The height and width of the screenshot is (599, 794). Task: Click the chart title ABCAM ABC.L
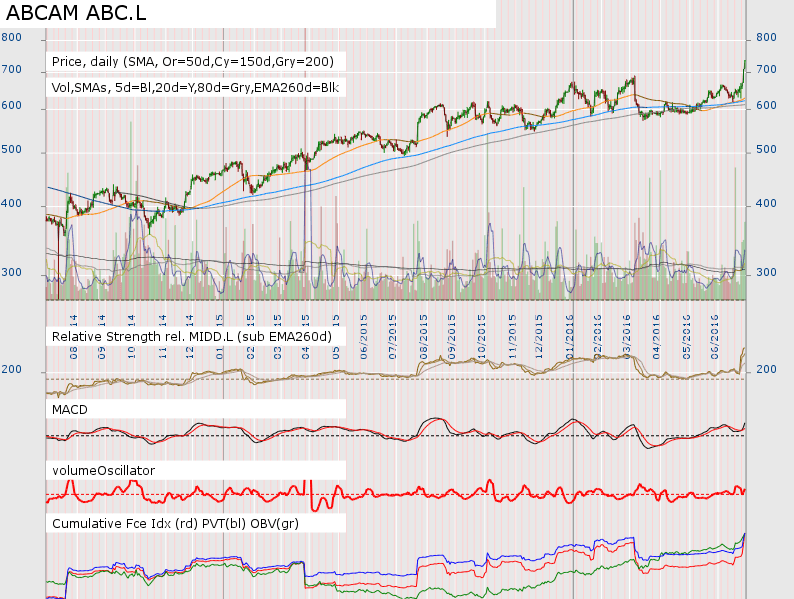point(76,13)
